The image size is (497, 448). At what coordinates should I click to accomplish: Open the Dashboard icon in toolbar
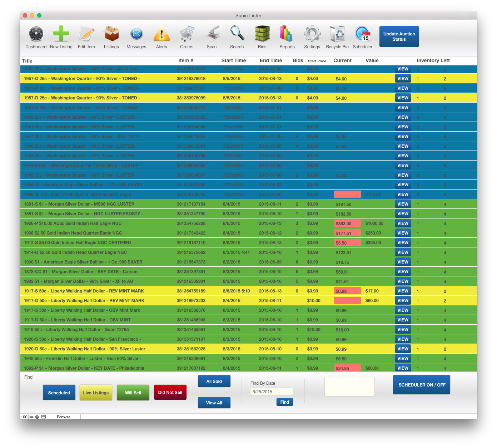(x=36, y=34)
